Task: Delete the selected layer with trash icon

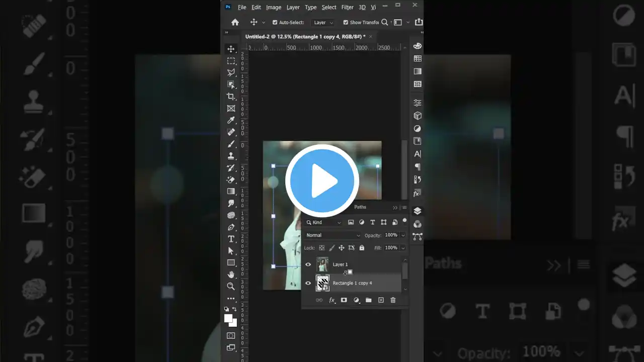Action: pyautogui.click(x=393, y=300)
